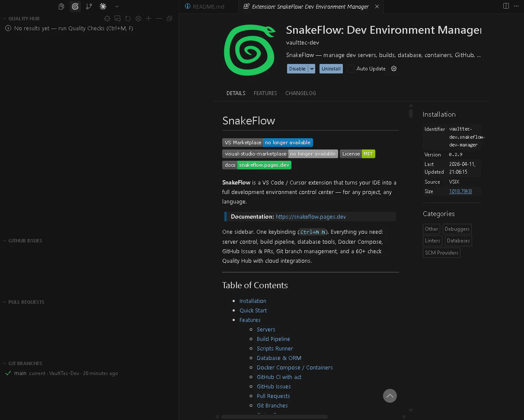The height and width of the screenshot is (420, 524).
Task: Switch to the Changelog tab
Action: click(300, 93)
